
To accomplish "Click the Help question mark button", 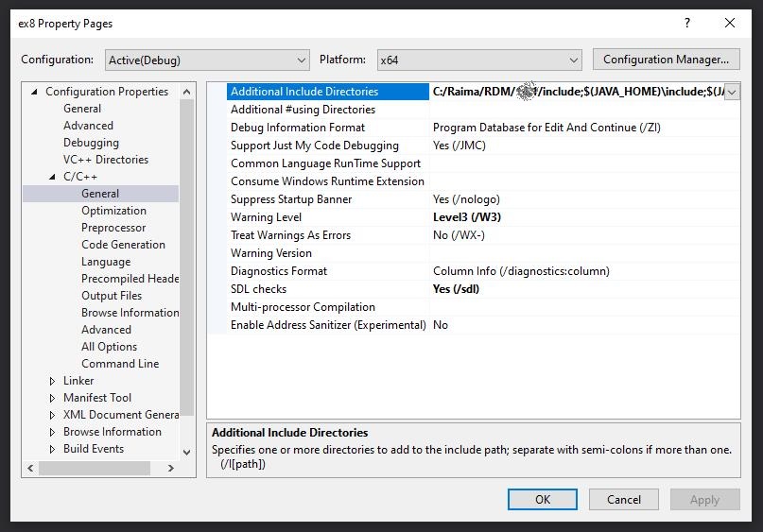I will coord(686,23).
